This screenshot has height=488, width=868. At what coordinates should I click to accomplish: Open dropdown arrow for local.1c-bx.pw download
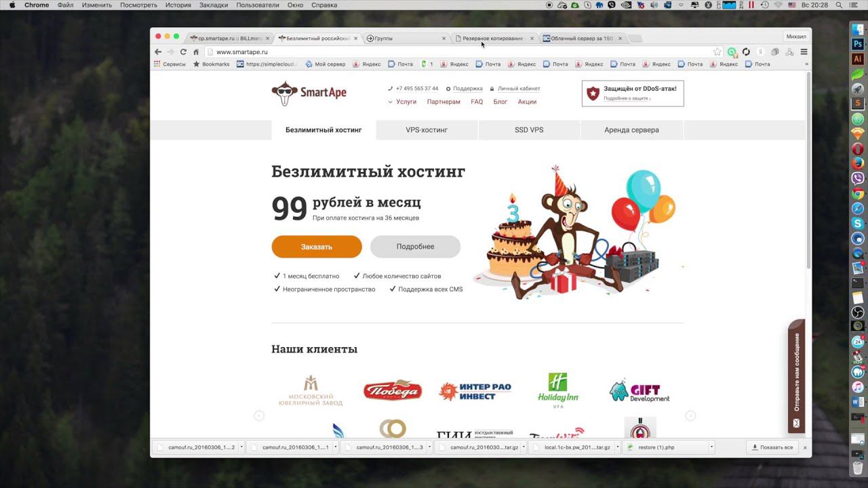617,447
